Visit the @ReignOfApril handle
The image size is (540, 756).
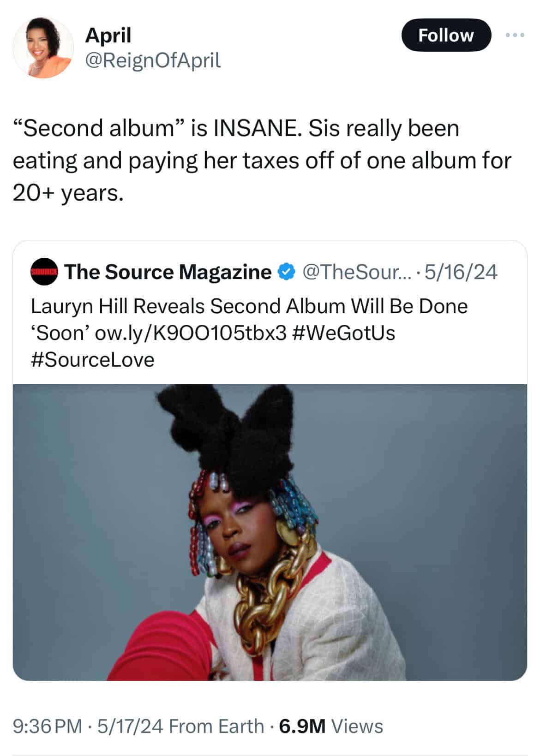(x=153, y=60)
